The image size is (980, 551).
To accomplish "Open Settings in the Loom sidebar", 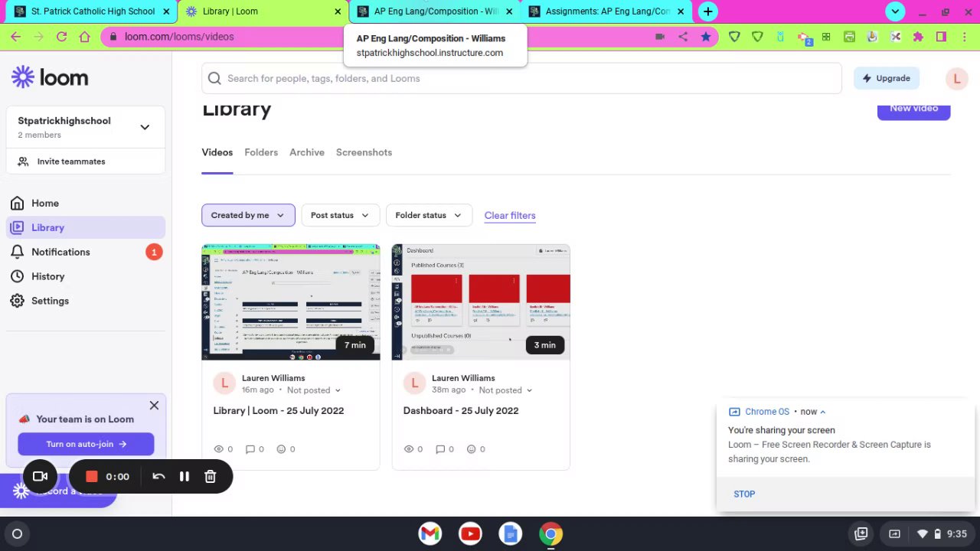I will 86,301.
